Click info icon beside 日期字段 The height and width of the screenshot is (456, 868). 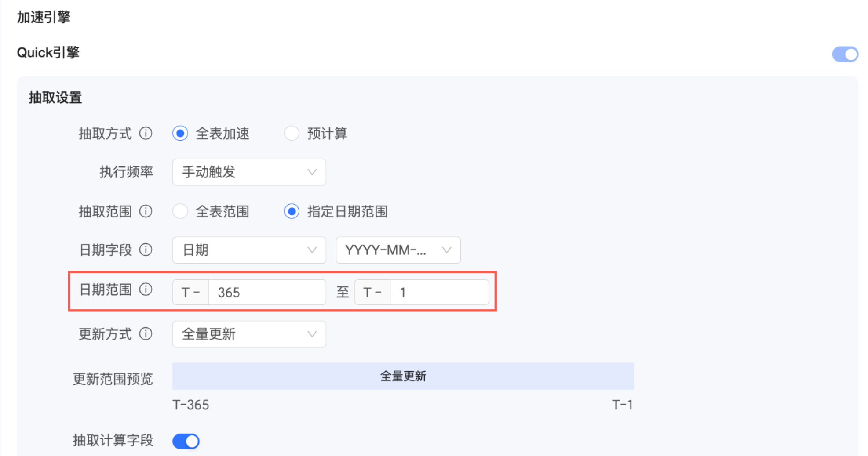pos(146,250)
